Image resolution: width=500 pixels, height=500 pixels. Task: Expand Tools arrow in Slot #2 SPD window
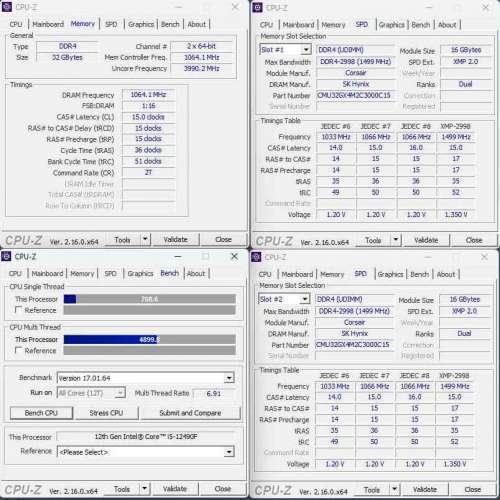coord(394,489)
